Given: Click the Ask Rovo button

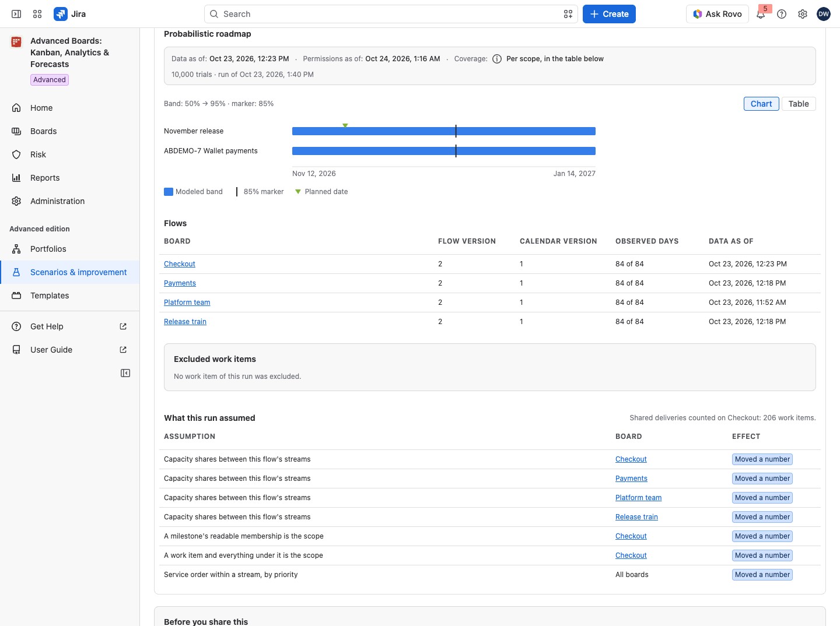Looking at the screenshot, I should pos(717,14).
